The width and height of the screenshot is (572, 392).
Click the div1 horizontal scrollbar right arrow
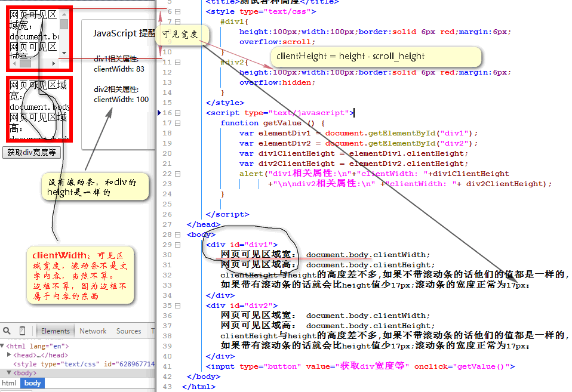point(54,63)
